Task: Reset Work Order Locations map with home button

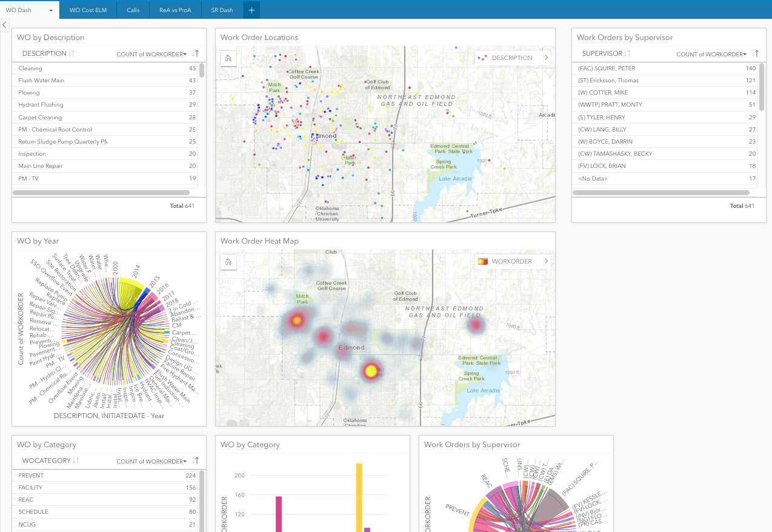Action: click(228, 58)
